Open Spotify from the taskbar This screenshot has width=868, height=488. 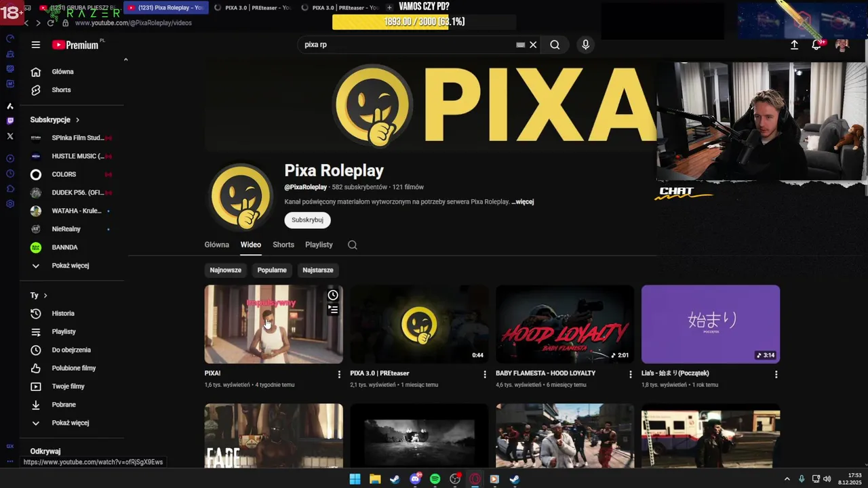coord(435,479)
